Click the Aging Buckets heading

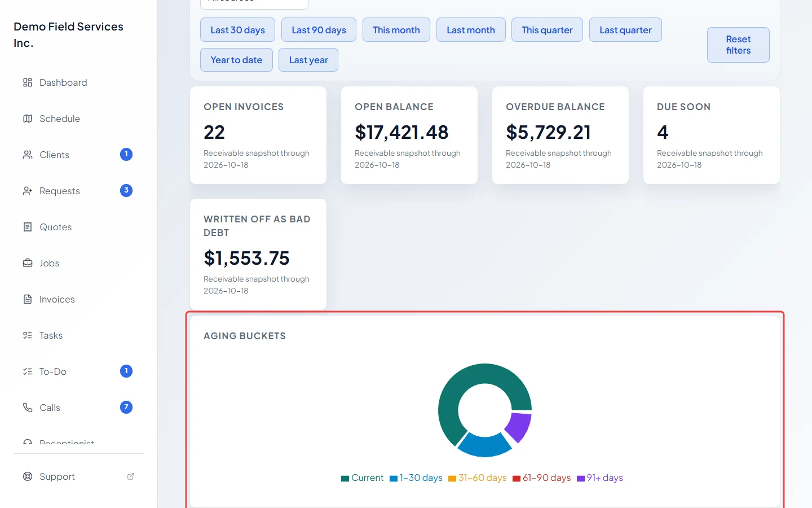pyautogui.click(x=245, y=336)
